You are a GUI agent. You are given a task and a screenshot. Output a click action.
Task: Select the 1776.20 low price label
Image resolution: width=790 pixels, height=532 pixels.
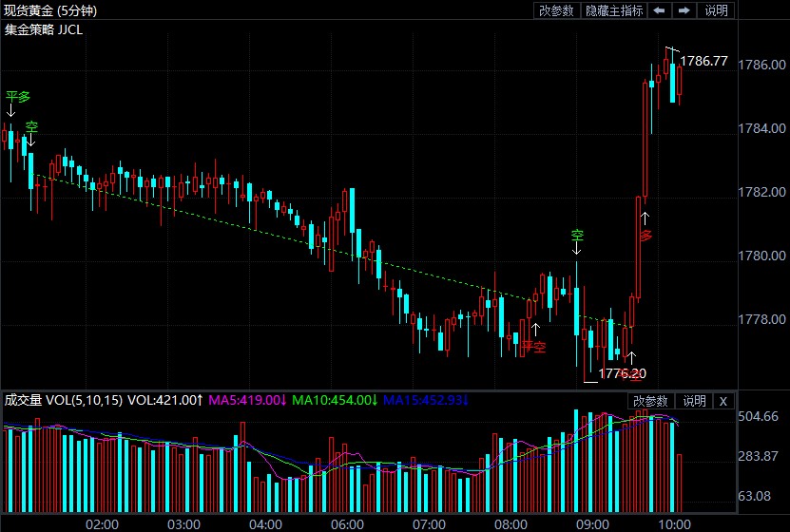622,373
